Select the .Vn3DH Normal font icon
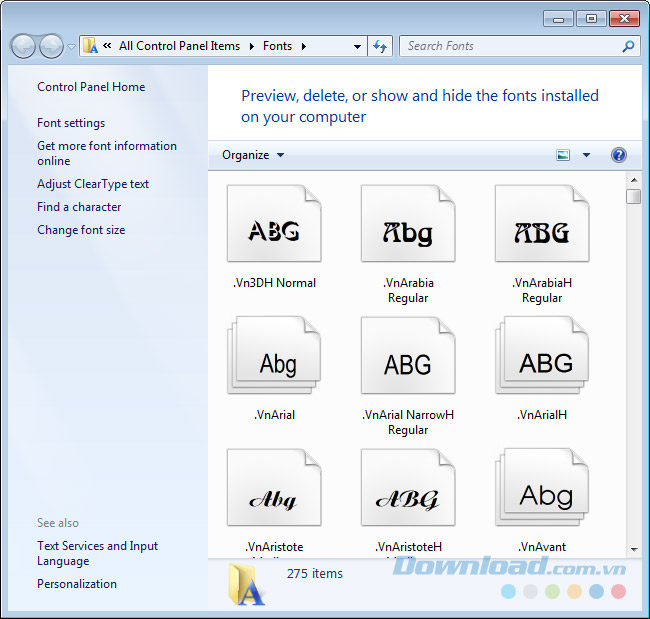This screenshot has width=650, height=619. pos(274,223)
